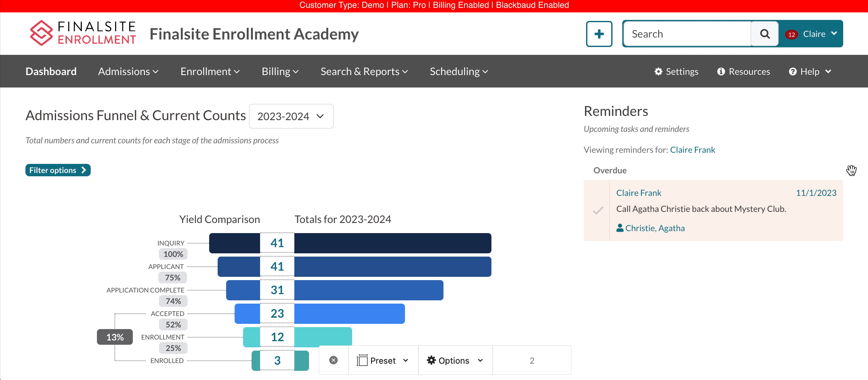The image size is (868, 380).
Task: Open Resources with the info icon
Action: (x=743, y=71)
